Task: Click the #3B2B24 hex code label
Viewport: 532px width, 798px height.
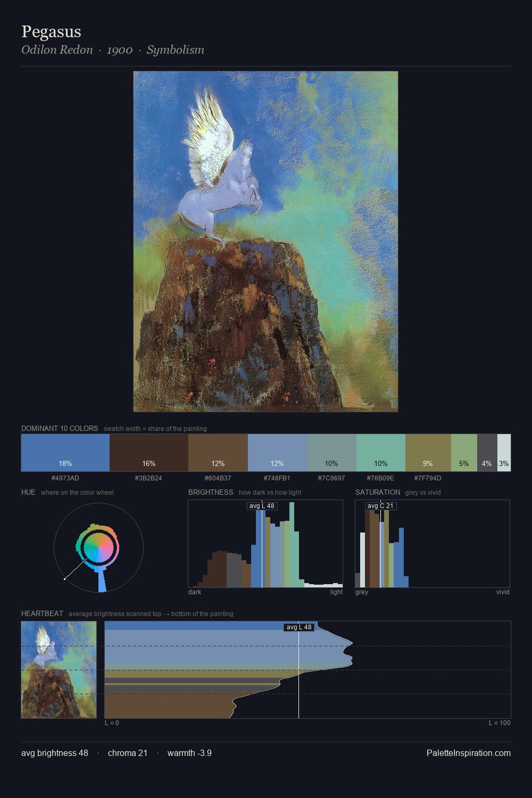Action: [x=148, y=478]
